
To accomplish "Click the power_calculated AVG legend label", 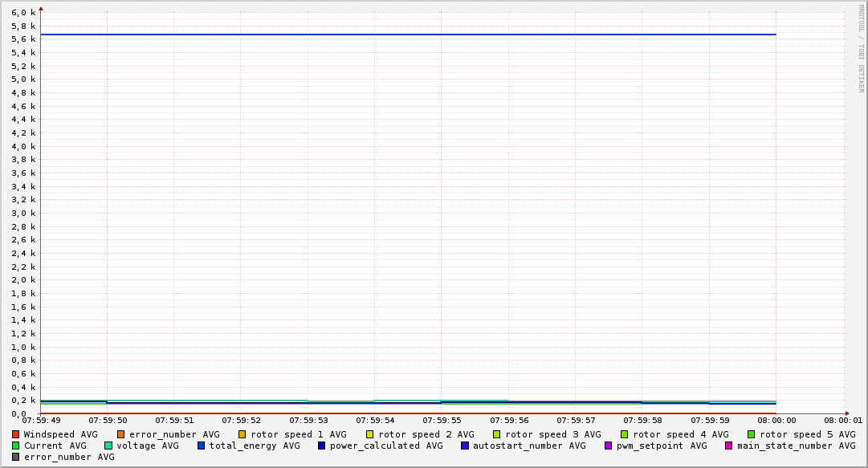I will tap(385, 446).
